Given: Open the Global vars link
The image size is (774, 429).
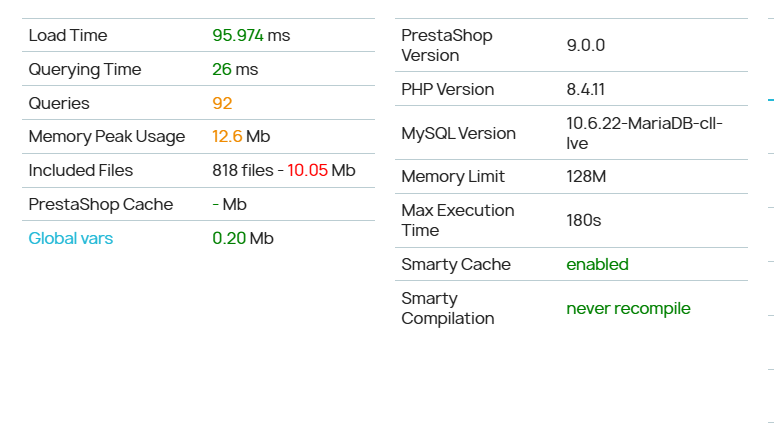Looking at the screenshot, I should (x=71, y=238).
